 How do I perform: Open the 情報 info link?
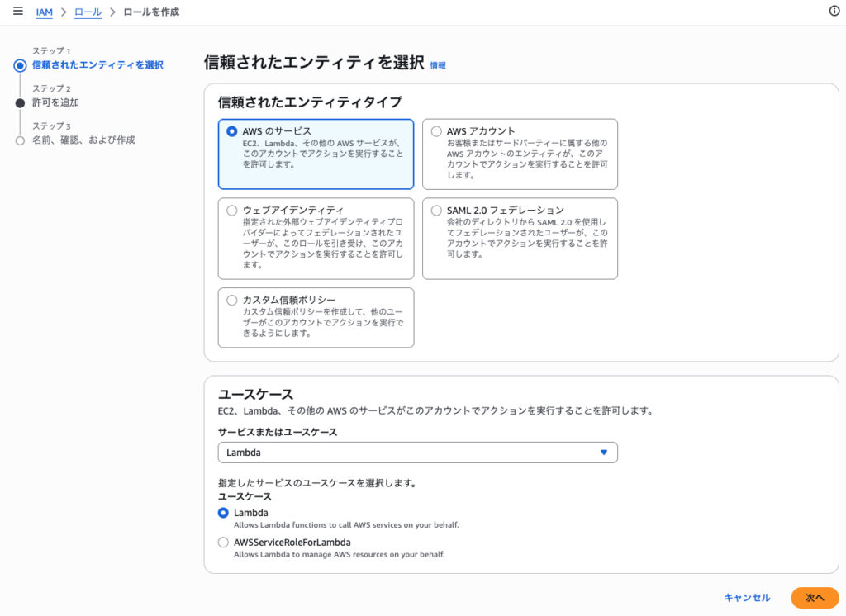pyautogui.click(x=437, y=65)
